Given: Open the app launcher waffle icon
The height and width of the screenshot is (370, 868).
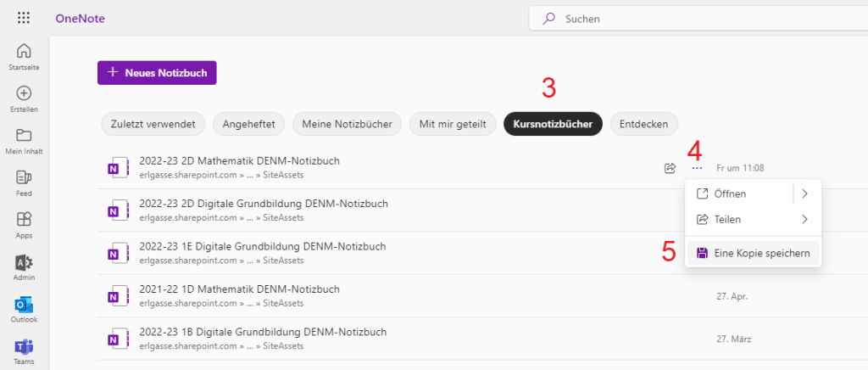Looking at the screenshot, I should tap(24, 18).
